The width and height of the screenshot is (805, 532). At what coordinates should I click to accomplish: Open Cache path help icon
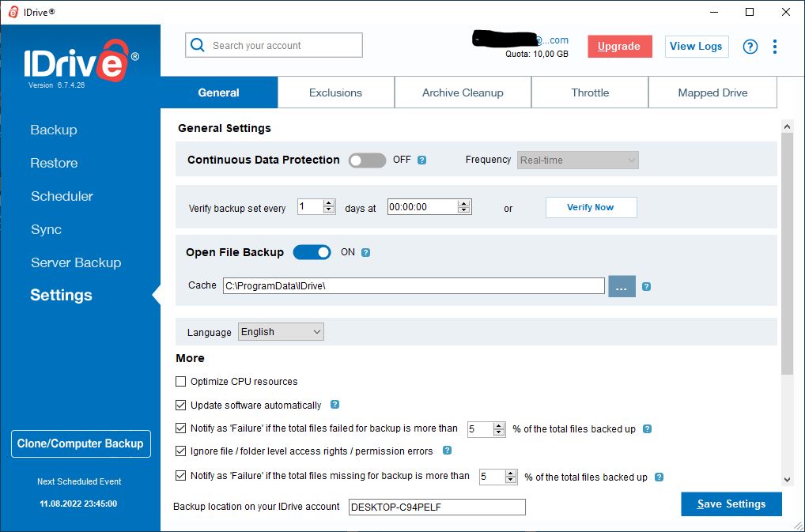[646, 286]
